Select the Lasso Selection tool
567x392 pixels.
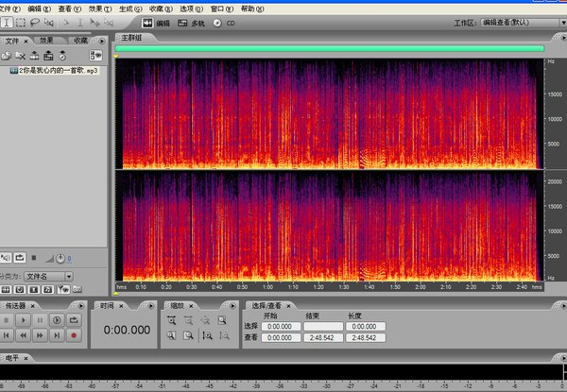[35, 23]
